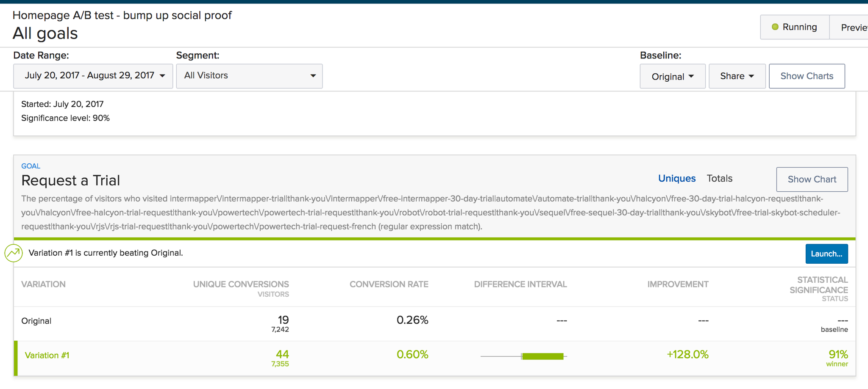Viewport: 868px width, 389px height.
Task: Select the Original row label
Action: [36, 321]
